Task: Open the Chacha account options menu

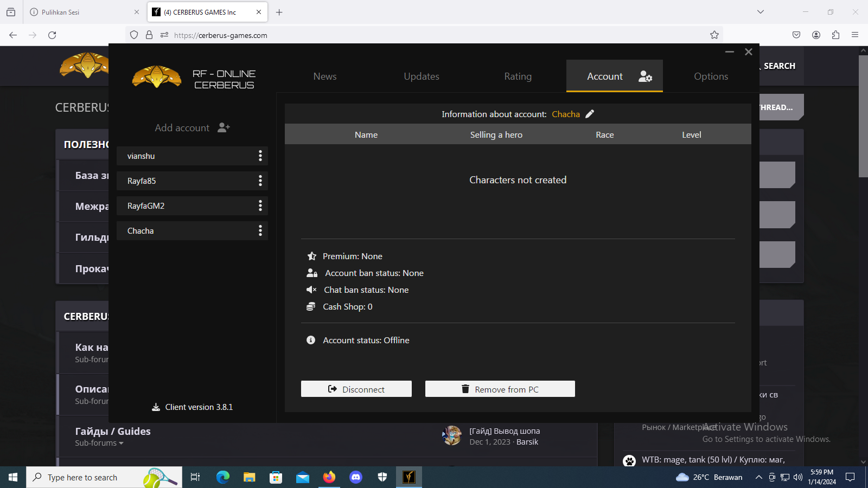Action: tap(260, 231)
